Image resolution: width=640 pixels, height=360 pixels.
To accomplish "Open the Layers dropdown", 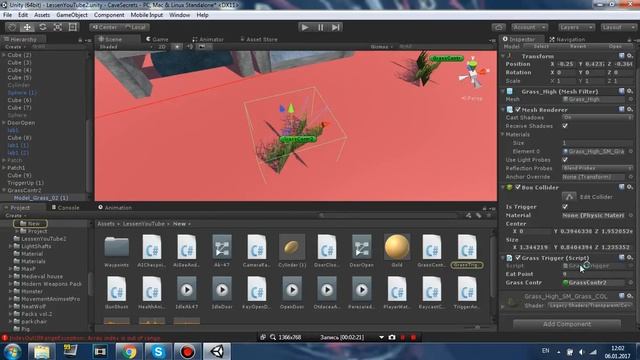I will pos(576,27).
